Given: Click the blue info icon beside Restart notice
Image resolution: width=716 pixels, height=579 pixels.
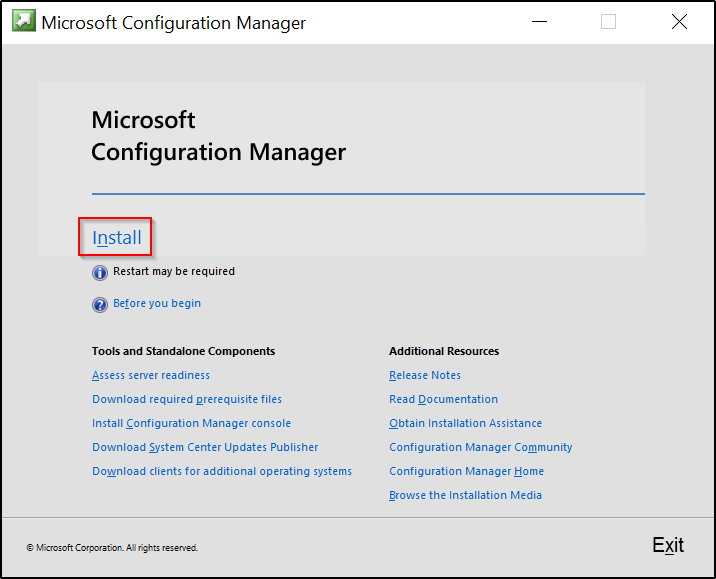Looking at the screenshot, I should click(100, 273).
